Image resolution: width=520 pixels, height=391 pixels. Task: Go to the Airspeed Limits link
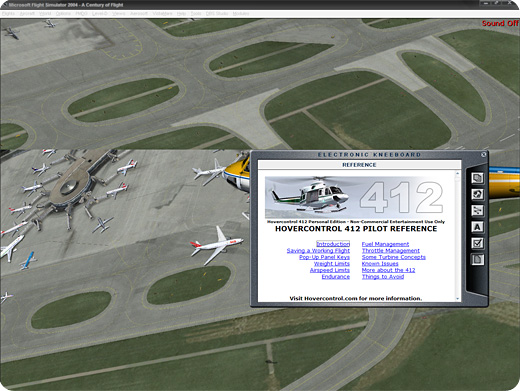tap(330, 270)
